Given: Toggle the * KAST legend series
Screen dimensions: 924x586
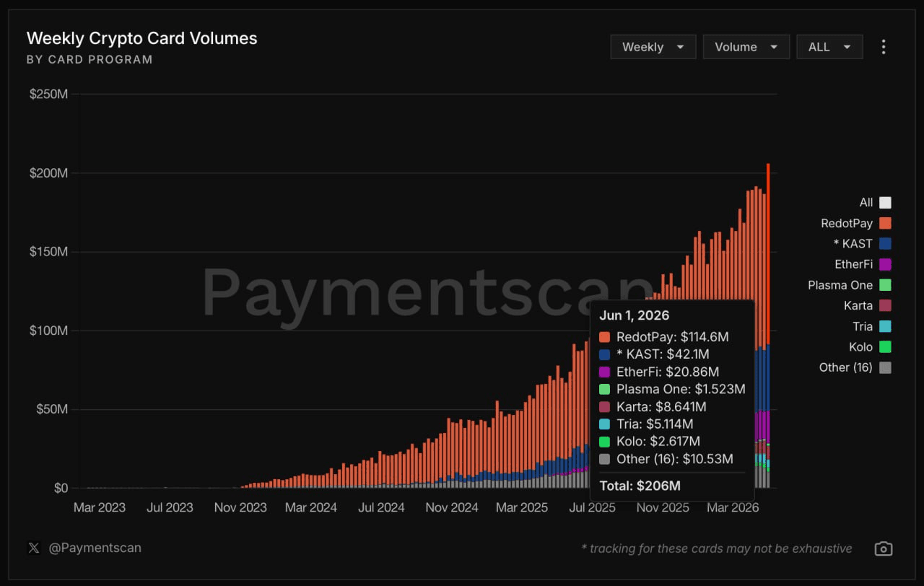Looking at the screenshot, I should (x=863, y=244).
